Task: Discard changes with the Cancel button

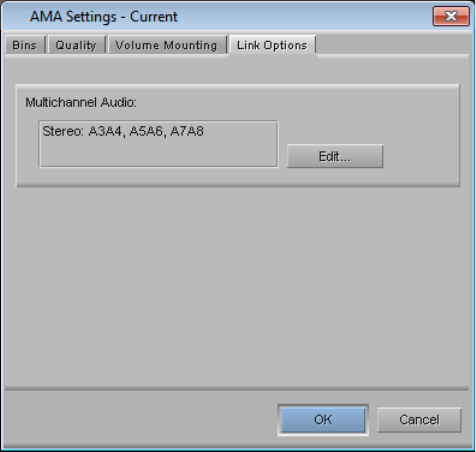Action: [419, 420]
